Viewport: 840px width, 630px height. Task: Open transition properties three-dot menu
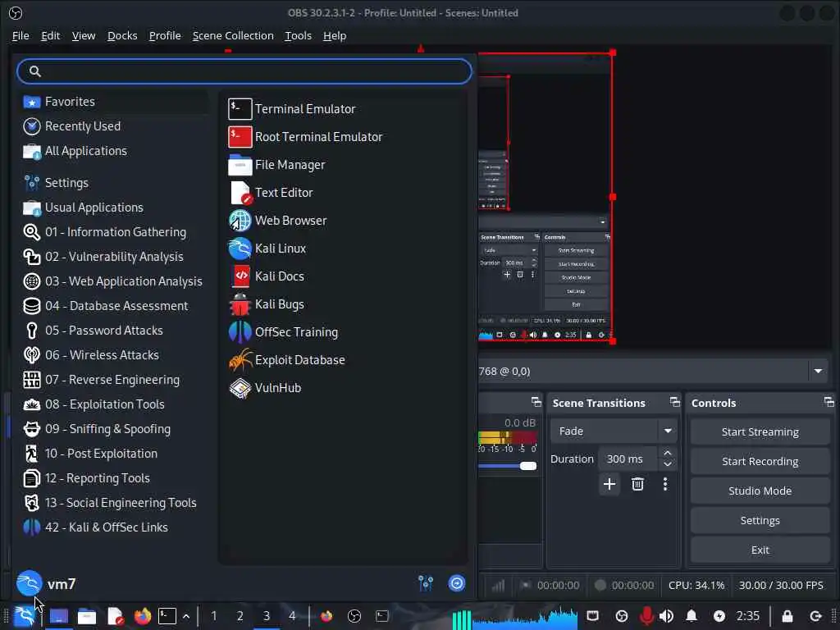coord(665,484)
